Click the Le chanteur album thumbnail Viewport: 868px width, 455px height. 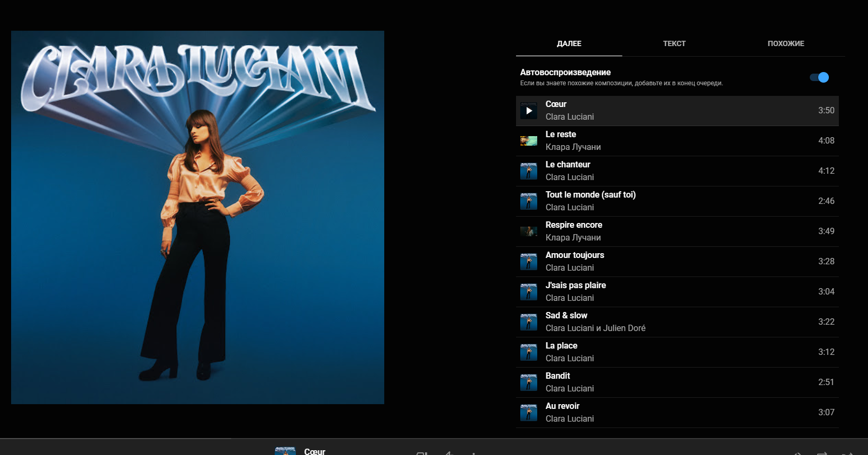coord(528,171)
